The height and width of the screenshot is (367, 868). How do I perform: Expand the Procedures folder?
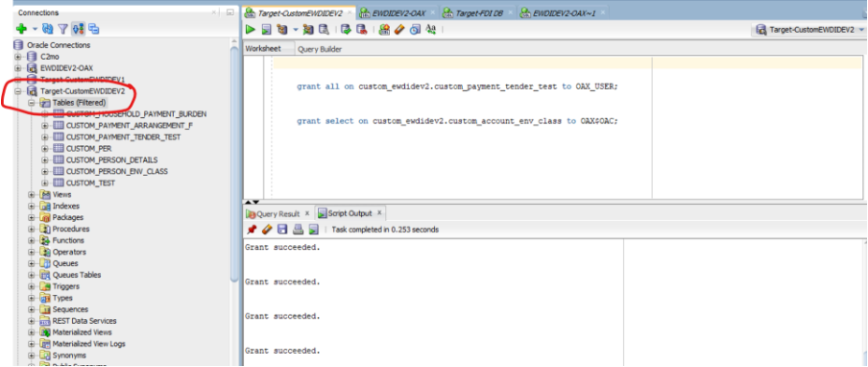point(32,230)
